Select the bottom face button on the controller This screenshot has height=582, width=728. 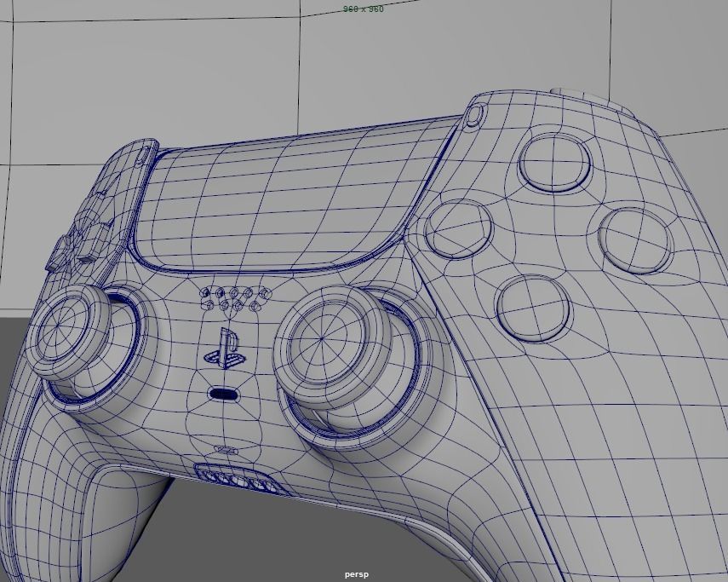coord(534,308)
